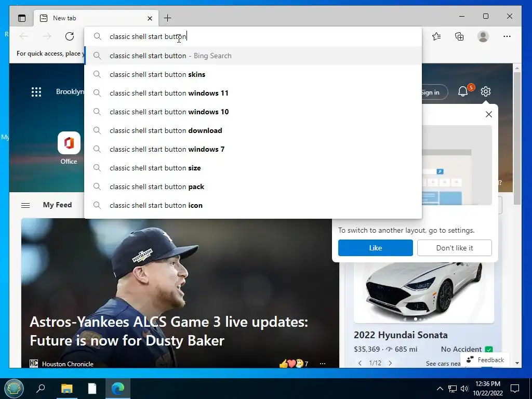Open the 2022 Hyundai Sonata title link
The height and width of the screenshot is (399, 532).
[x=401, y=335]
